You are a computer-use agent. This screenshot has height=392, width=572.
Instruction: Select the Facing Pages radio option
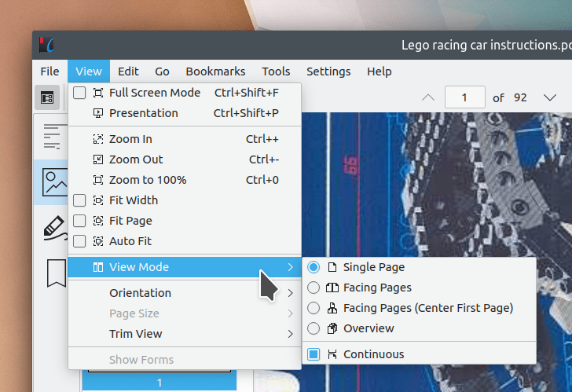313,288
